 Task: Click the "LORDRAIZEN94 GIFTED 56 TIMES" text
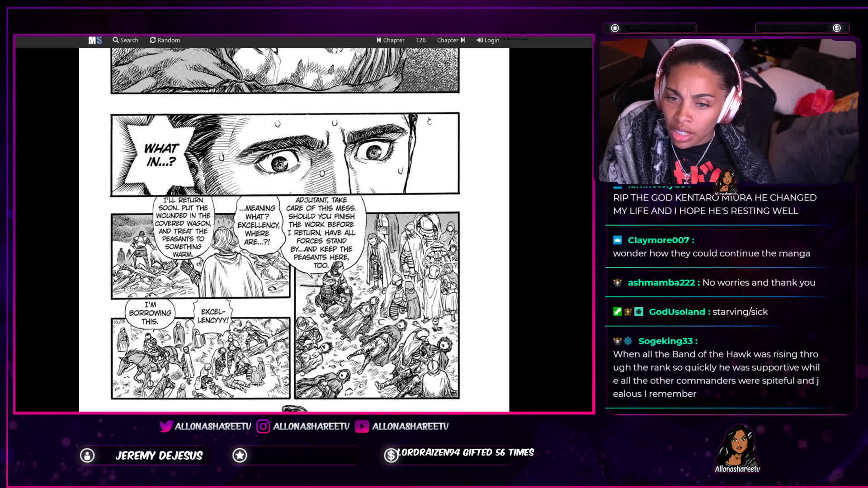[x=465, y=452]
